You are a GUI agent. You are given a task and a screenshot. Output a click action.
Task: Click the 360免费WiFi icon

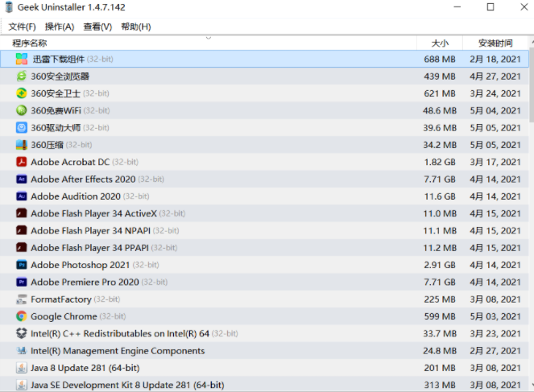click(22, 110)
